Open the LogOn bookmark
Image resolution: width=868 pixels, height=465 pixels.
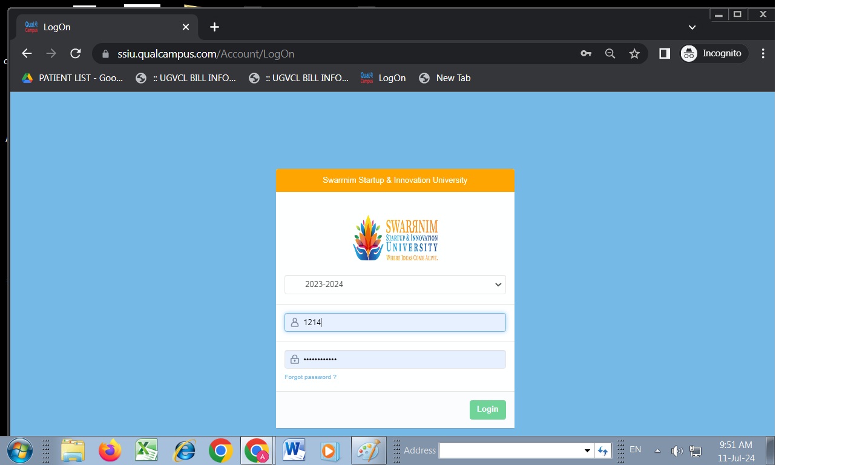click(x=383, y=78)
